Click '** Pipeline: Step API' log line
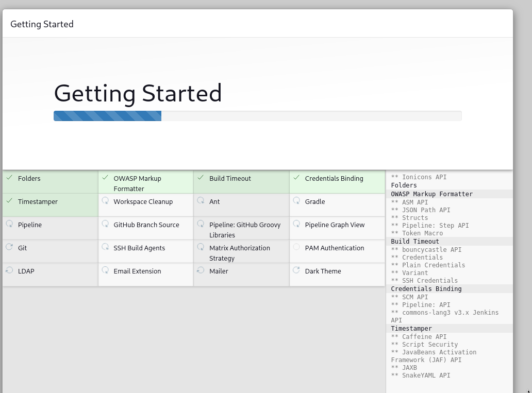Image resolution: width=532 pixels, height=393 pixels. 430,226
